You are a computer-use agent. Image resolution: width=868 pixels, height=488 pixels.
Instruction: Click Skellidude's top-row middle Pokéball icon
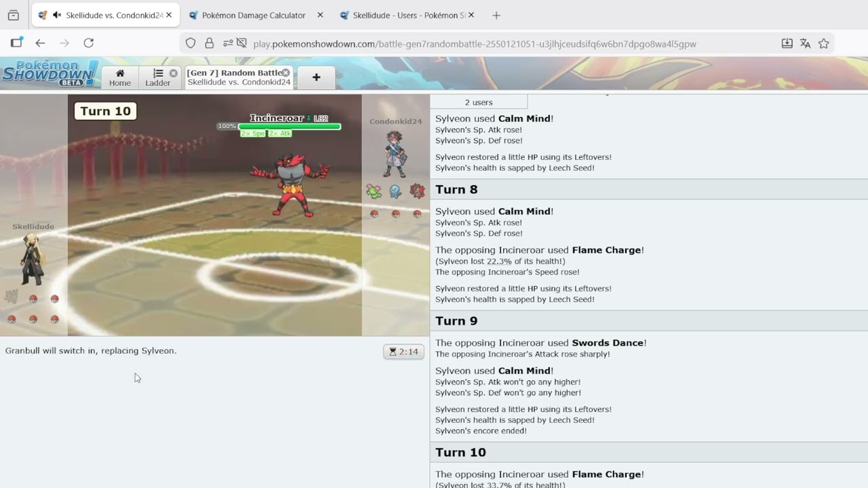pos(33,299)
